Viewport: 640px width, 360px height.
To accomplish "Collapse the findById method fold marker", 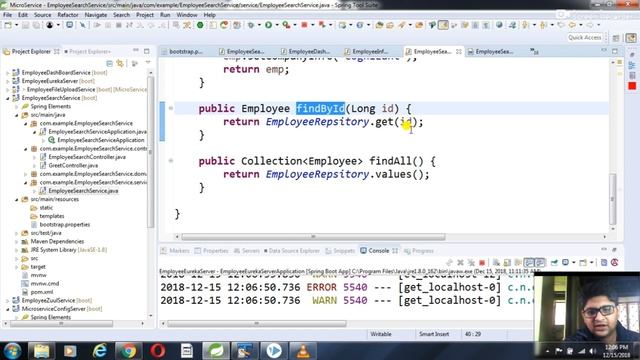I will [171, 108].
